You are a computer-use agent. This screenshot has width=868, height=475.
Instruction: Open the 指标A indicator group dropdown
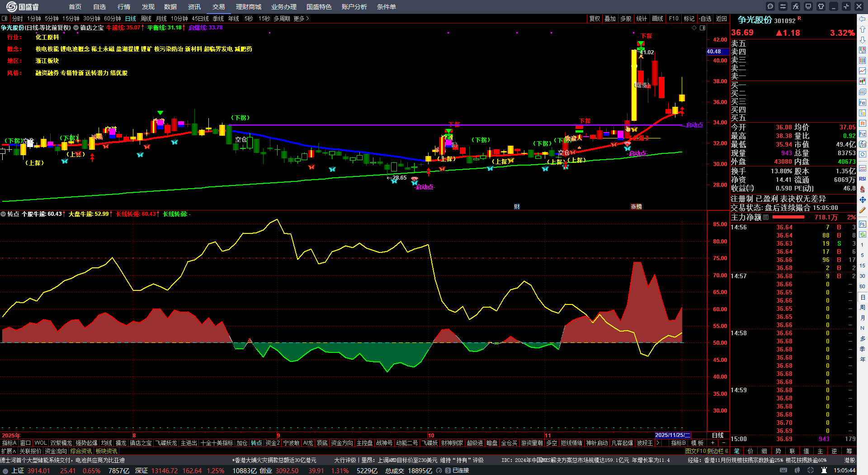[9, 443]
